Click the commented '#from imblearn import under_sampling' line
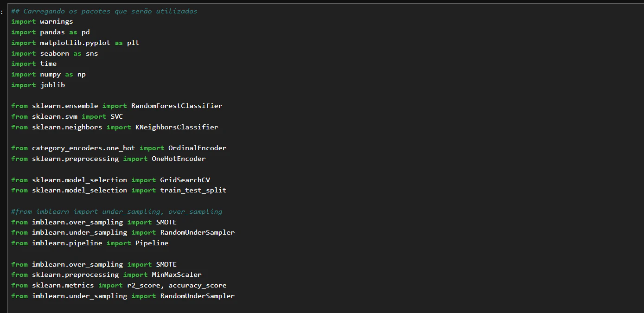 point(117,212)
